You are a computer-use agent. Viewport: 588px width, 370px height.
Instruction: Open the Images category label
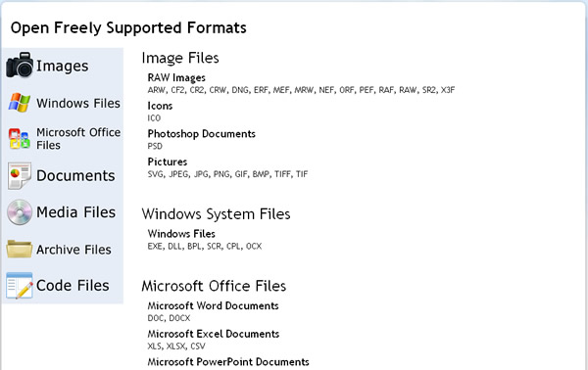[x=63, y=66]
